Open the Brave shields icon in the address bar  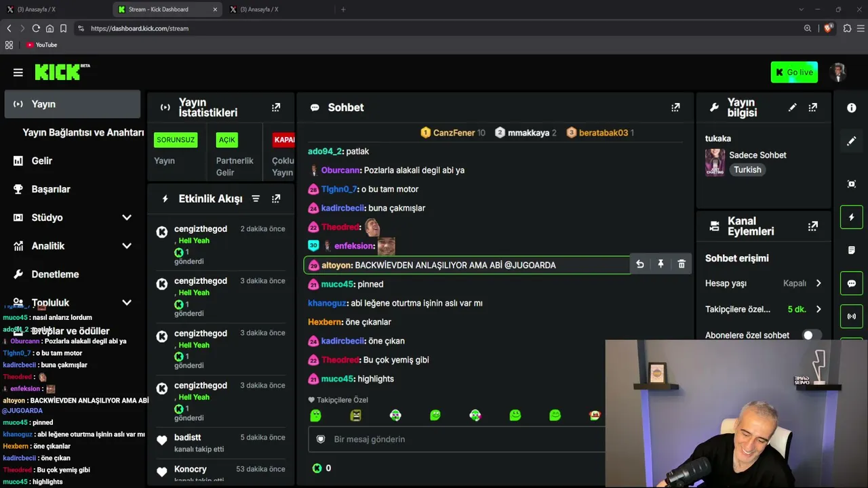pos(827,28)
